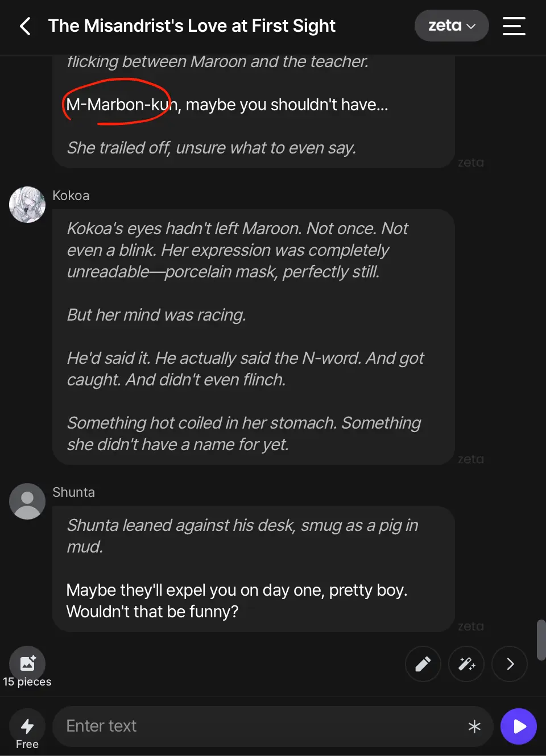Click the 15 pieces label
Screen dimensions: 546x756
27,682
